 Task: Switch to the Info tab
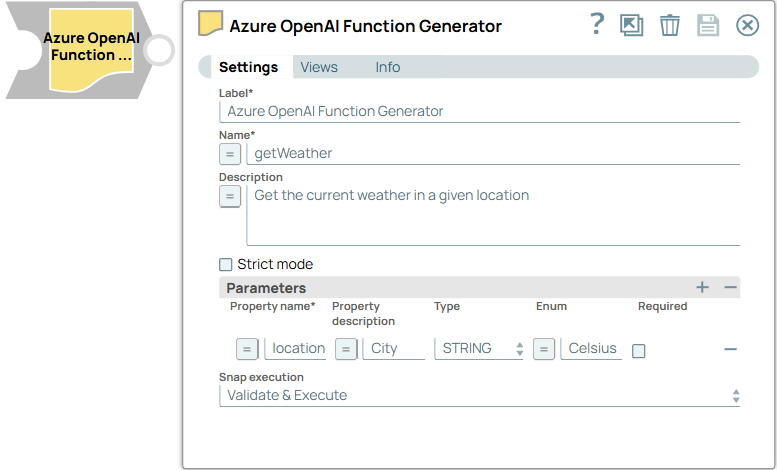click(x=388, y=67)
